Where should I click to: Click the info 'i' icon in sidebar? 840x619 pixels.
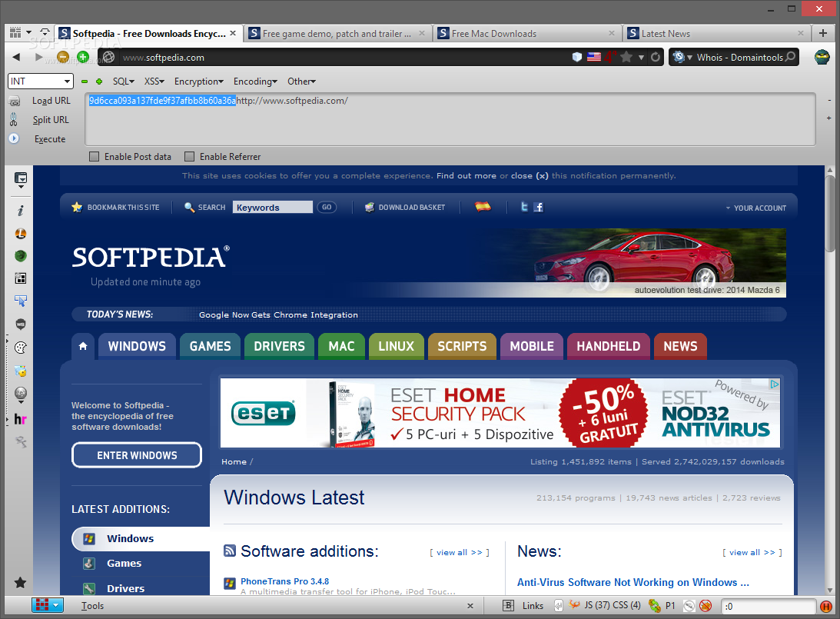click(20, 211)
